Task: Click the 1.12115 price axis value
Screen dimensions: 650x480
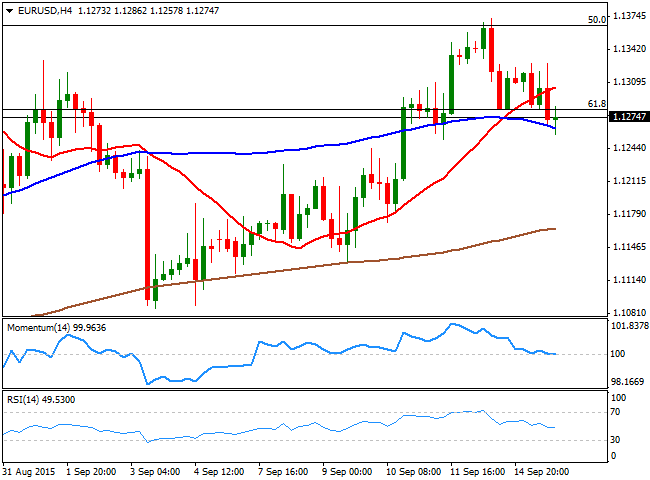Action: 629,181
